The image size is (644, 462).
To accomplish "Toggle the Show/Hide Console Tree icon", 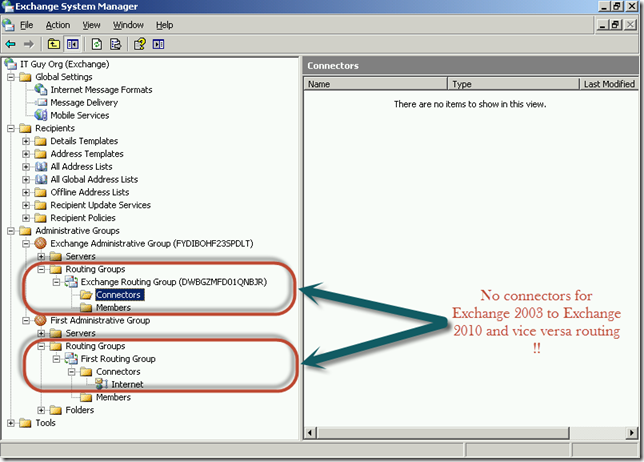I will click(x=73, y=44).
